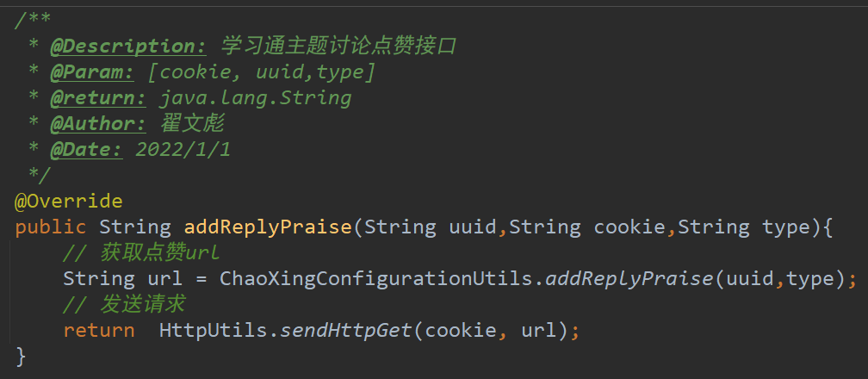The height and width of the screenshot is (379, 868).
Task: Click addReplyPraise in the method declaration
Action: pos(268,227)
